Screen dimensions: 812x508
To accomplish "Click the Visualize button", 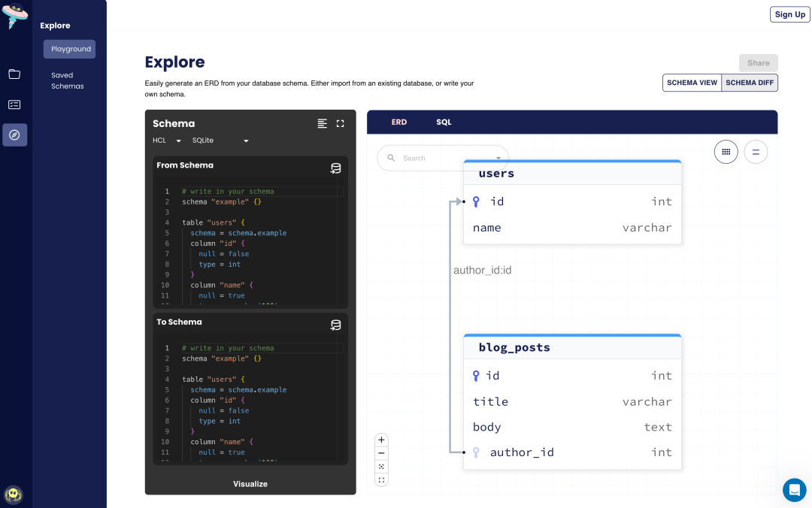I will coord(250,484).
